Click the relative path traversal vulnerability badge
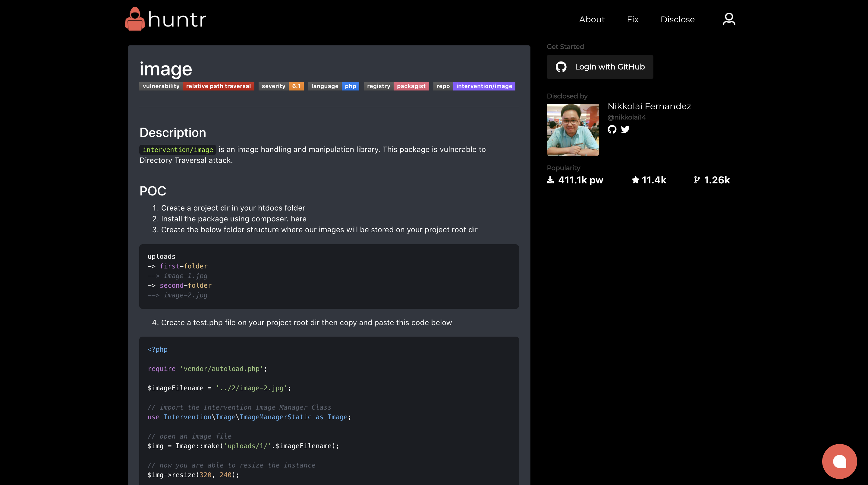Viewport: 868px width, 485px height. 218,86
